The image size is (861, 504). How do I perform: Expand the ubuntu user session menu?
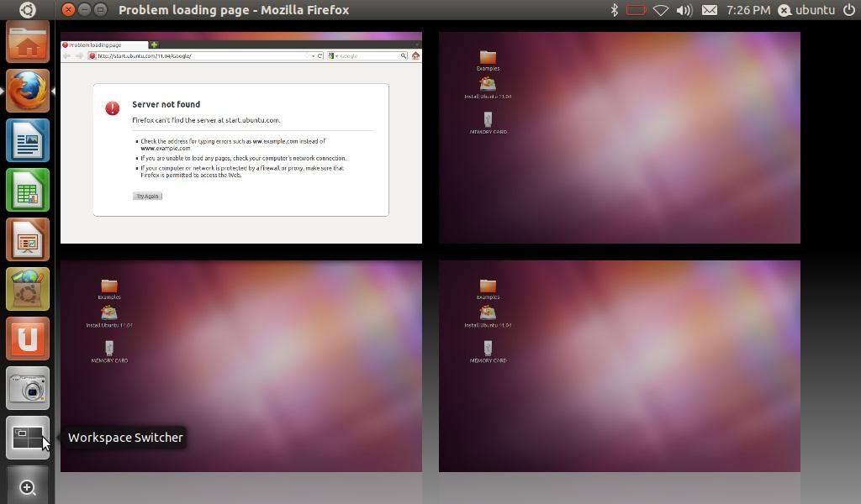pyautogui.click(x=806, y=10)
